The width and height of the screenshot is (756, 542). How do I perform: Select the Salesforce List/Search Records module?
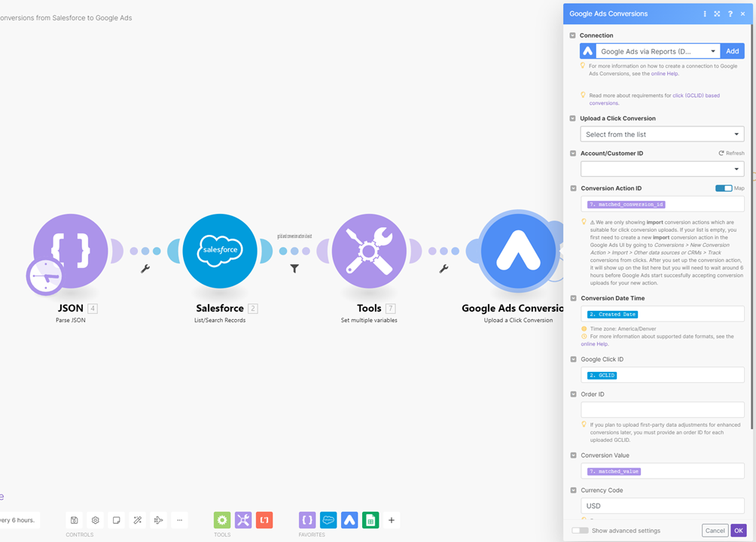pos(220,251)
